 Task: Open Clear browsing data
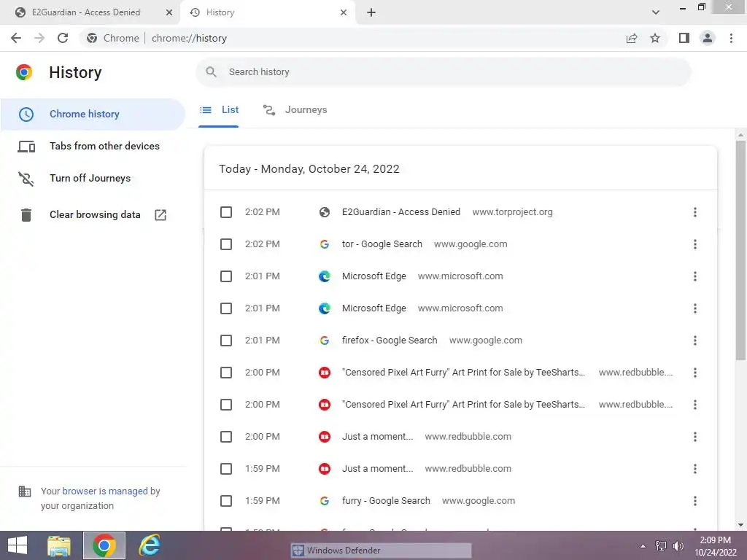93,215
